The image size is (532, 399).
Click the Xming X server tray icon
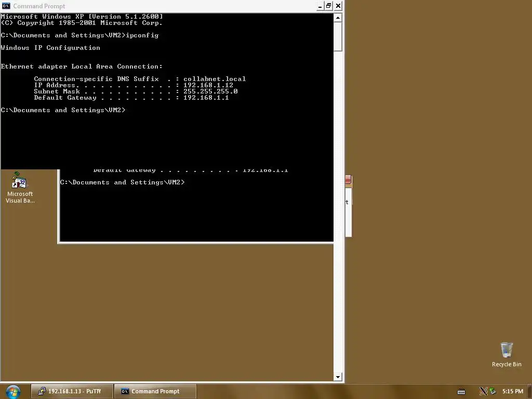483,391
